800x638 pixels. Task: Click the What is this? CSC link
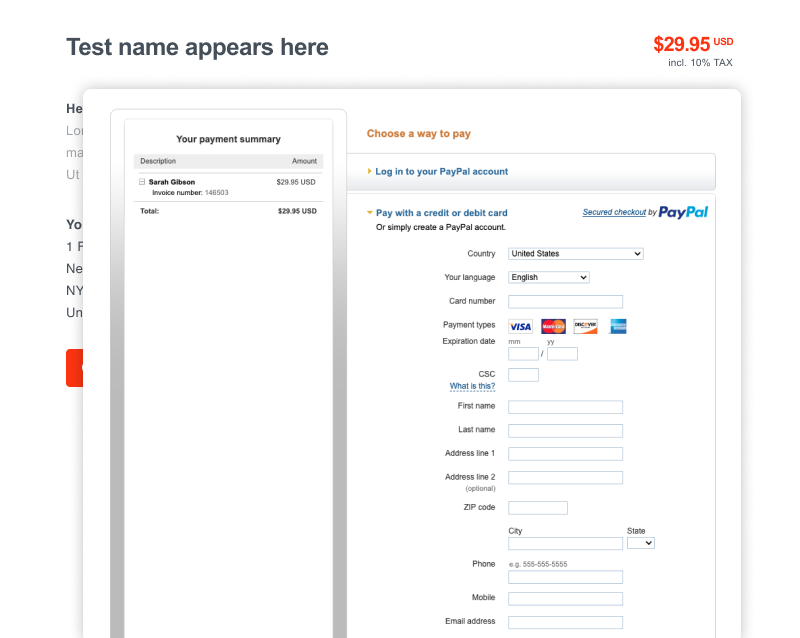472,386
